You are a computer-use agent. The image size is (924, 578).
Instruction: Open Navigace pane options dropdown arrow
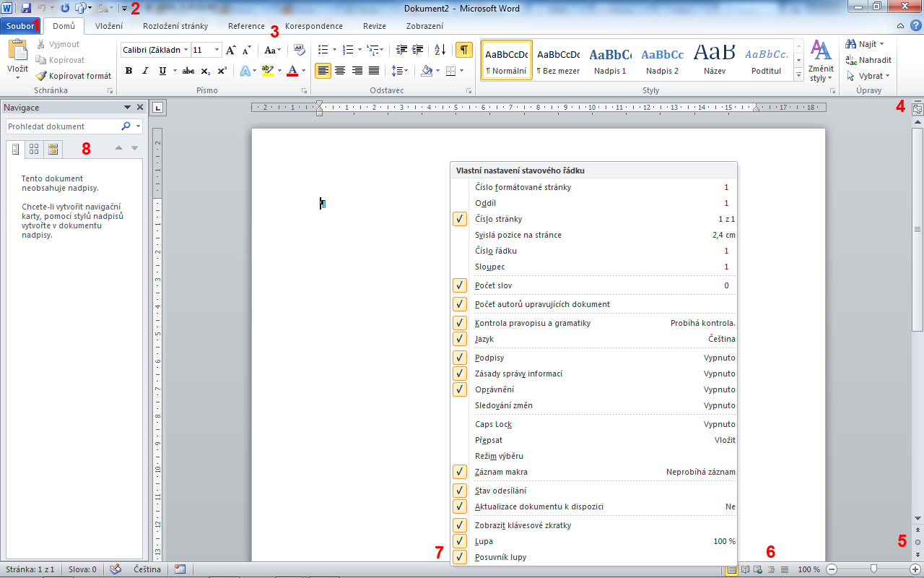(128, 107)
